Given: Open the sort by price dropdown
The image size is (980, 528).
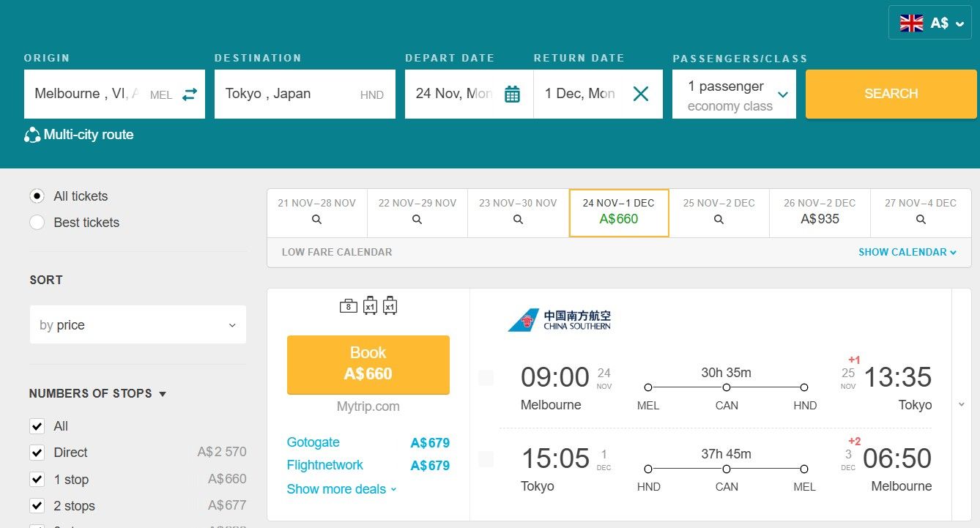Looking at the screenshot, I should click(138, 325).
